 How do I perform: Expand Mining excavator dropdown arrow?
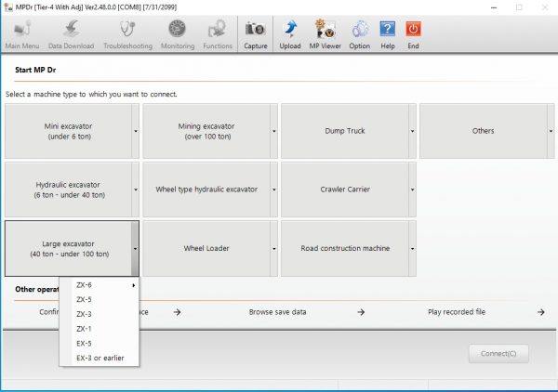pos(274,131)
